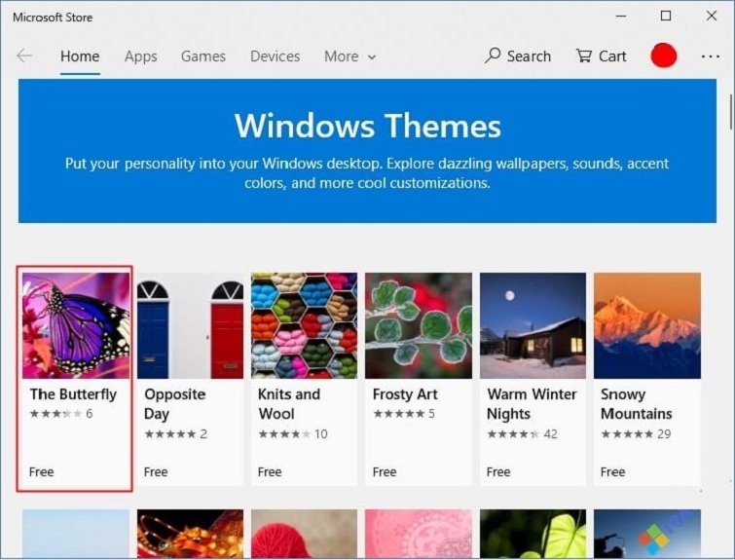Click the Frosty Art theme title

pos(405,394)
